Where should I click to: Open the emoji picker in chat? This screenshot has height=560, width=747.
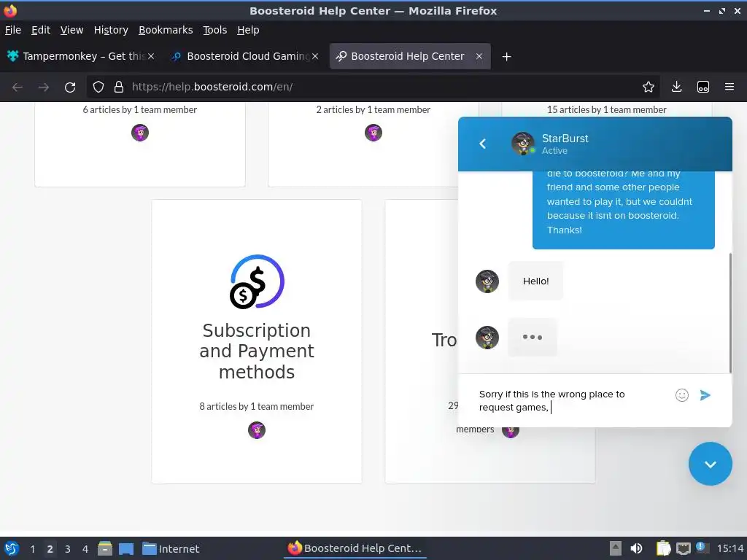pos(682,395)
